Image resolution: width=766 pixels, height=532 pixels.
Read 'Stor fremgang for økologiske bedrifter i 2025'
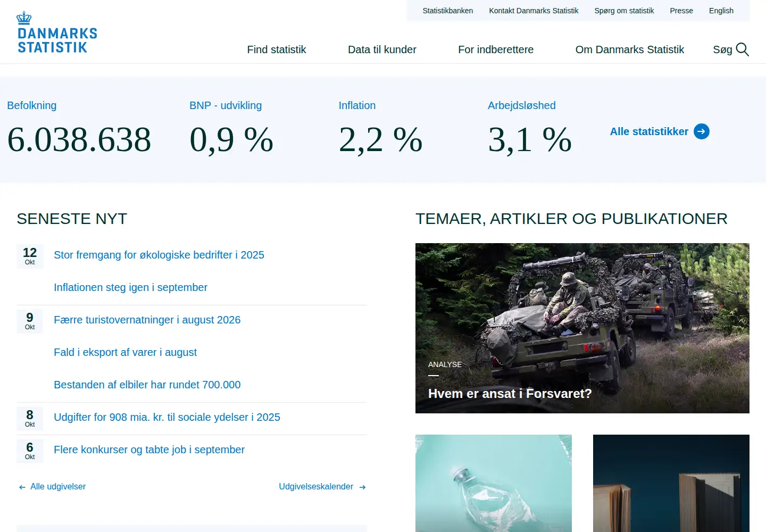tap(159, 255)
